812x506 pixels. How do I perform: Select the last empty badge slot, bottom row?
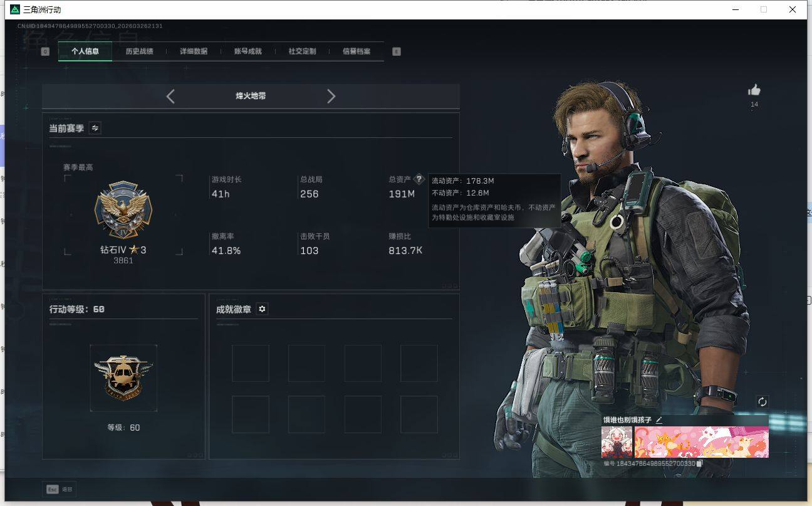pos(419,414)
